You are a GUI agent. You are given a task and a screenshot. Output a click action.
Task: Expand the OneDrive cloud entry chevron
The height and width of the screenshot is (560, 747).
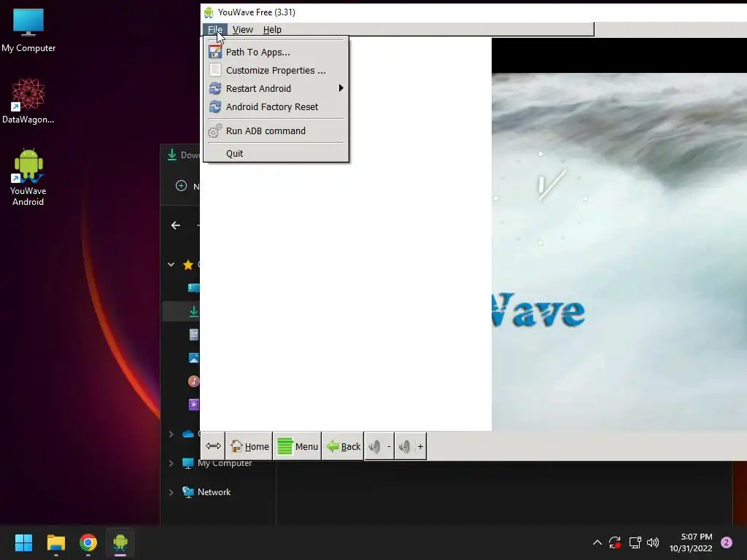pyautogui.click(x=171, y=434)
